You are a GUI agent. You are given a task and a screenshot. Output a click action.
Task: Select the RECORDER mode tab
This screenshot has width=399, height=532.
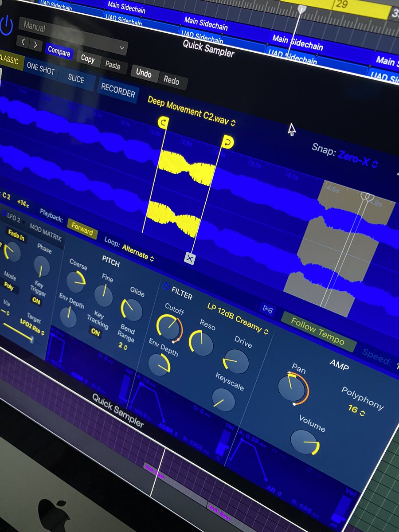click(x=118, y=91)
